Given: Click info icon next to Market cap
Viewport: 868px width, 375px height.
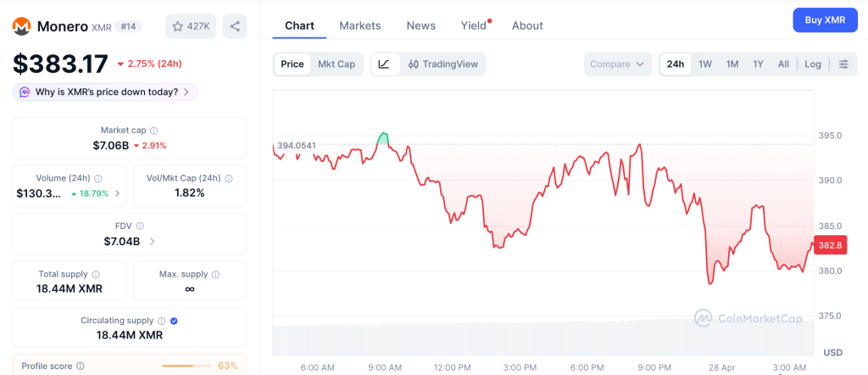Looking at the screenshot, I should click(x=153, y=131).
